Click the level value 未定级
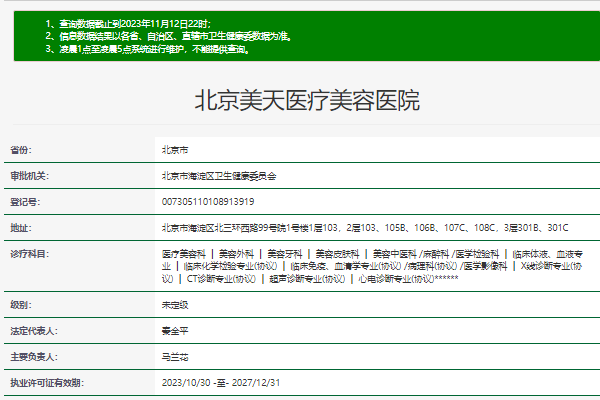Screen dimensions: 600x400 175,304
